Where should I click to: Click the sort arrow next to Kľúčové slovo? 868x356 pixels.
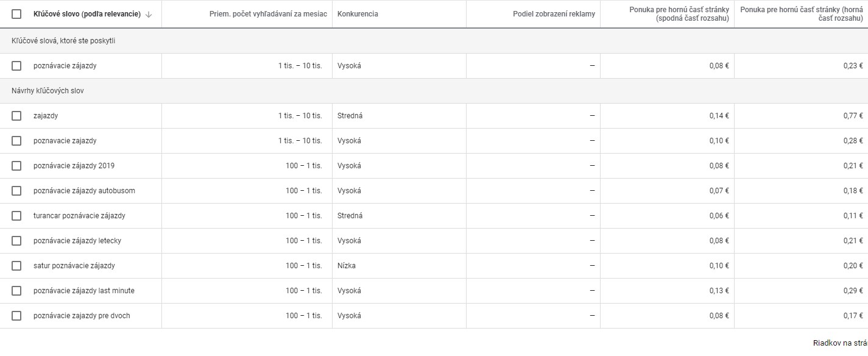click(x=149, y=14)
